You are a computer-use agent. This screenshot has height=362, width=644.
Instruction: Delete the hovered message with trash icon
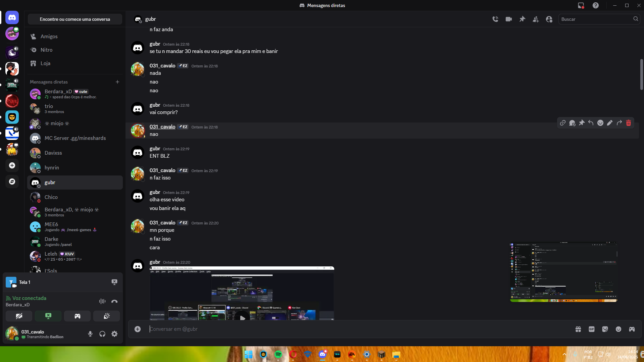pos(629,123)
